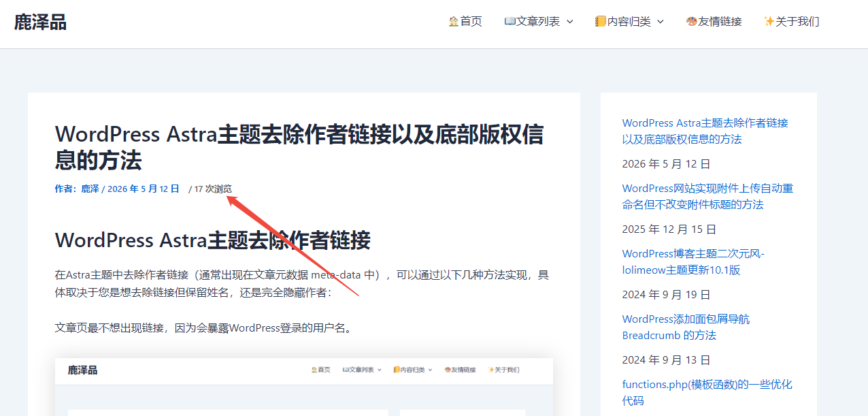Click the sparkle emoji beside 关于我们
The height and width of the screenshot is (416, 868).
pos(769,22)
